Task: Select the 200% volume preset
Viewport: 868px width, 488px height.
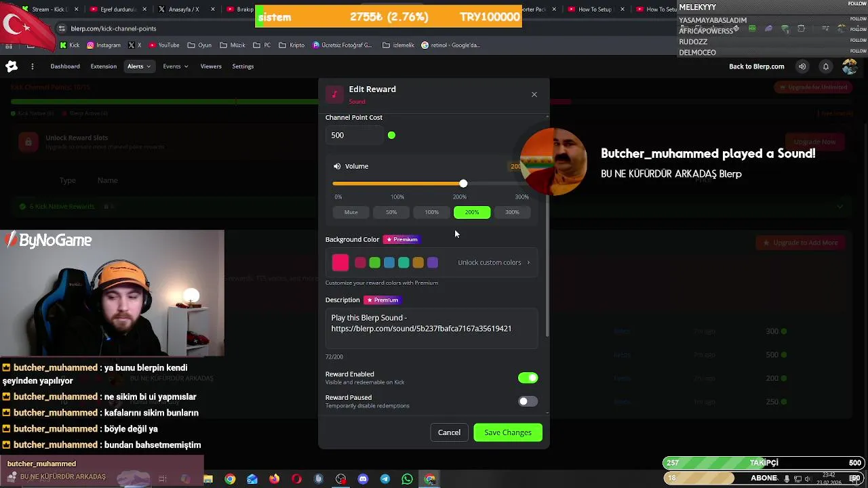Action: (x=472, y=213)
